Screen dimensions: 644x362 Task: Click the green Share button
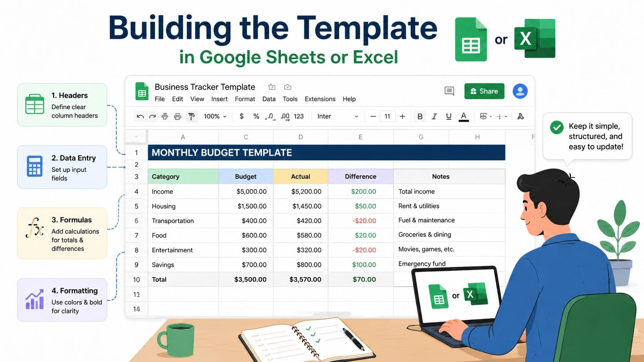pyautogui.click(x=484, y=91)
